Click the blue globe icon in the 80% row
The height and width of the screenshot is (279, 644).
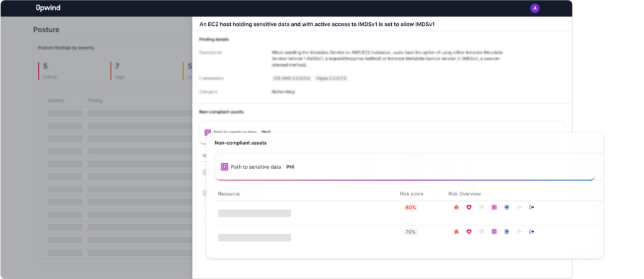pos(507,207)
